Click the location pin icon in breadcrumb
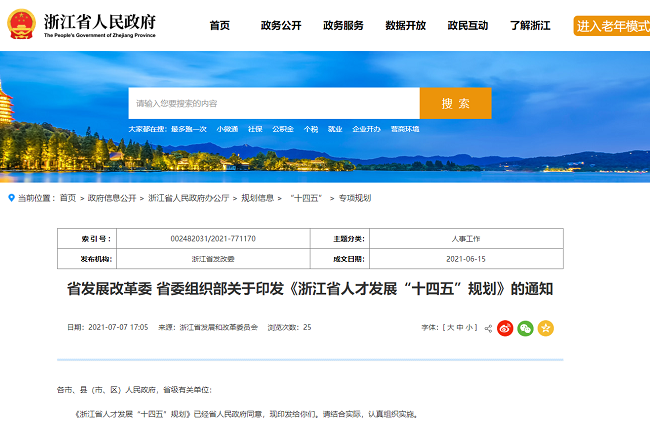Screen dimensions: 650x432 click(x=11, y=198)
